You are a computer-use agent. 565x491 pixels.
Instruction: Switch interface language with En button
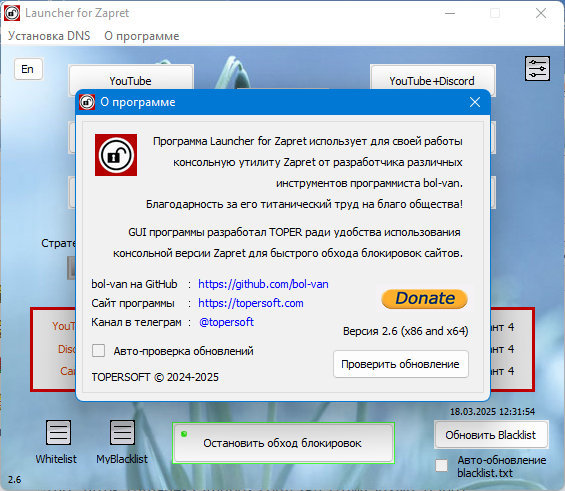pos(28,69)
